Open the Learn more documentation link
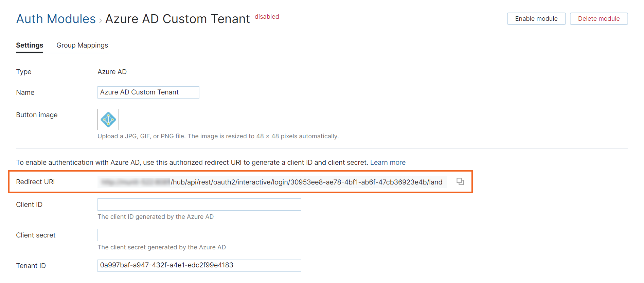Image resolution: width=644 pixels, height=283 pixels. click(388, 162)
